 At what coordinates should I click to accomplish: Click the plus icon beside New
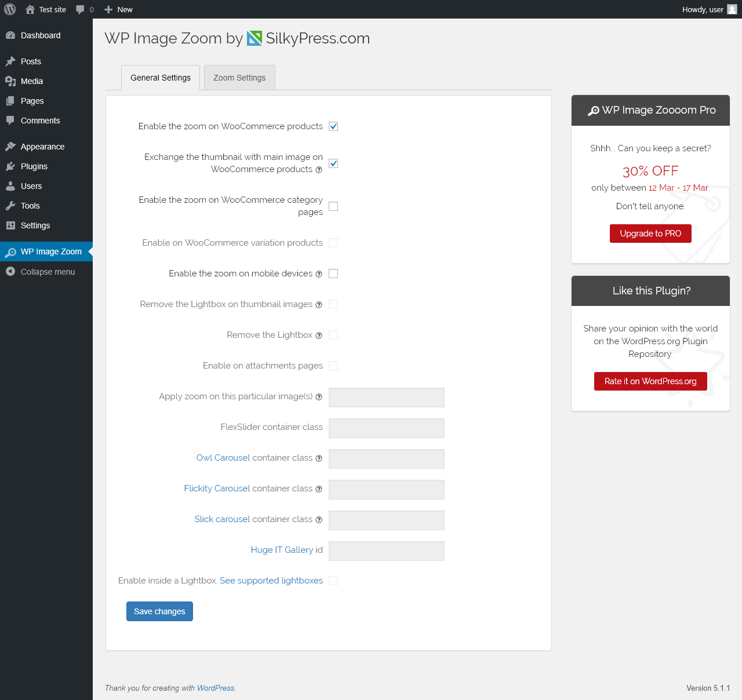click(108, 9)
